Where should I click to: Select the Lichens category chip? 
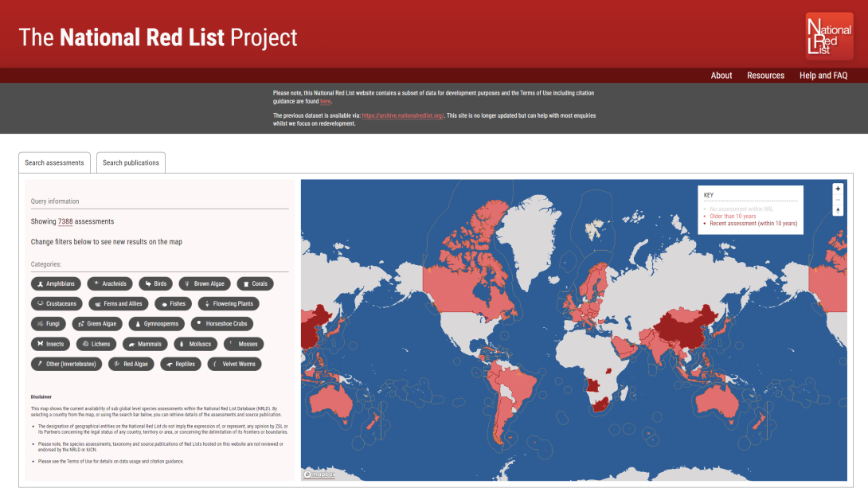coord(96,344)
